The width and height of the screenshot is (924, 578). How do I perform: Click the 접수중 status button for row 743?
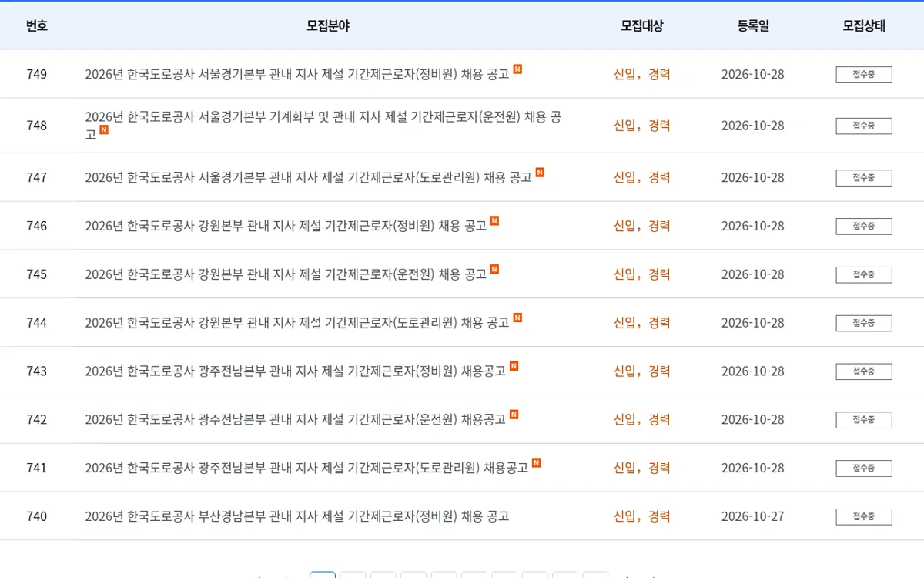864,371
